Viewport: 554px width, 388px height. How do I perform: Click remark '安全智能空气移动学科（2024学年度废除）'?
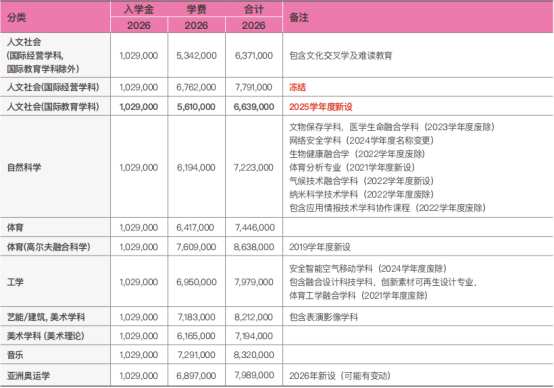(368, 268)
